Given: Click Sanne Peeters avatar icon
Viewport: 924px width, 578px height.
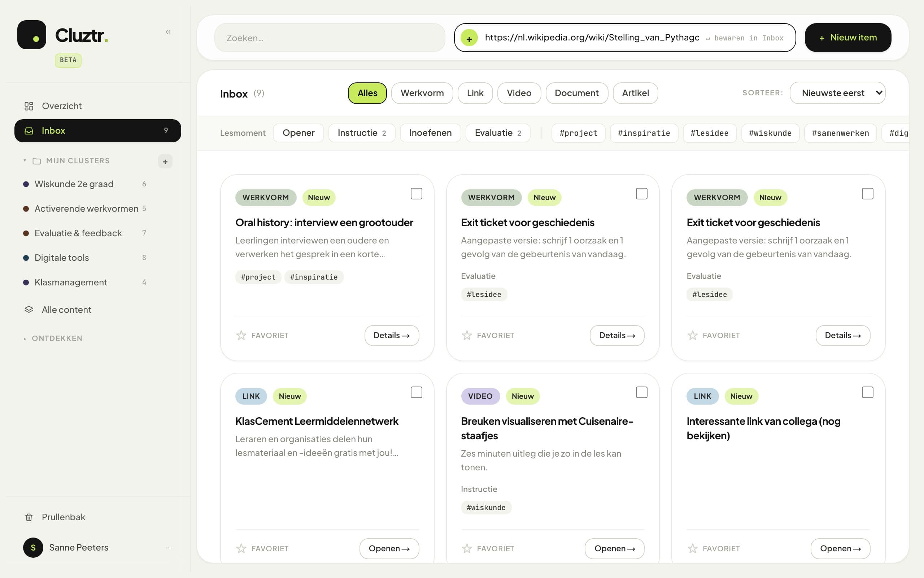Looking at the screenshot, I should point(33,547).
